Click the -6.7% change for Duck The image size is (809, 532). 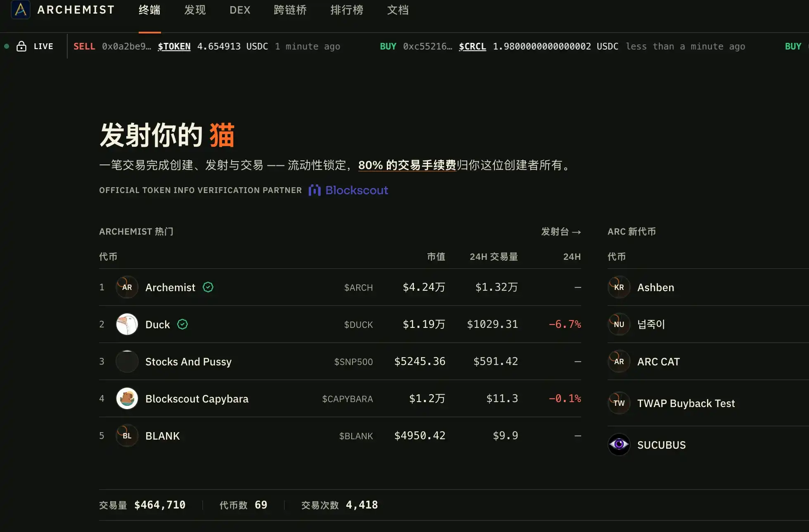pos(565,324)
